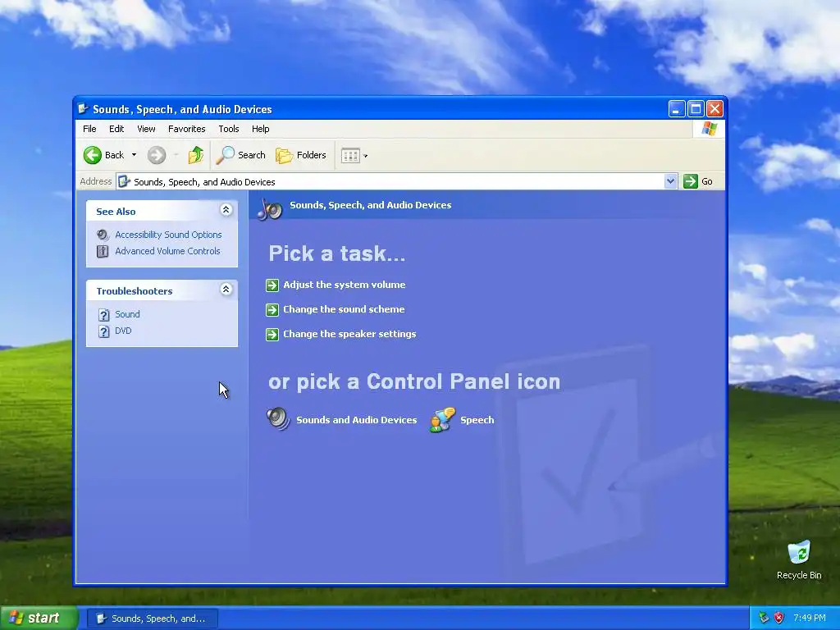Open the address bar dropdown

pyautogui.click(x=670, y=181)
